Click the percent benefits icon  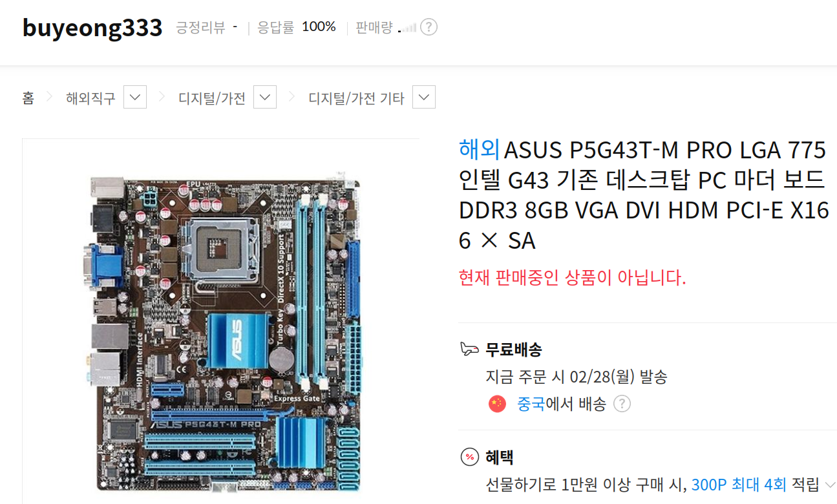469,457
